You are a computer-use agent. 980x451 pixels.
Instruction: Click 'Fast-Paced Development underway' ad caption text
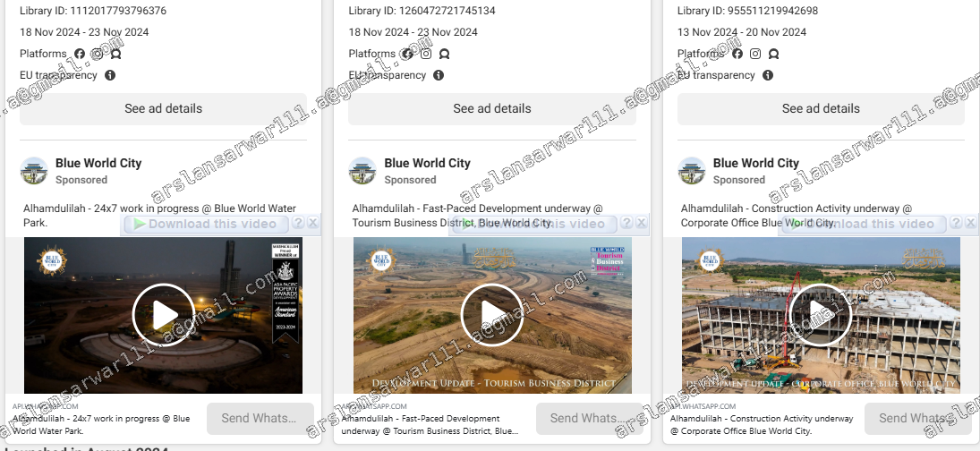(478, 216)
